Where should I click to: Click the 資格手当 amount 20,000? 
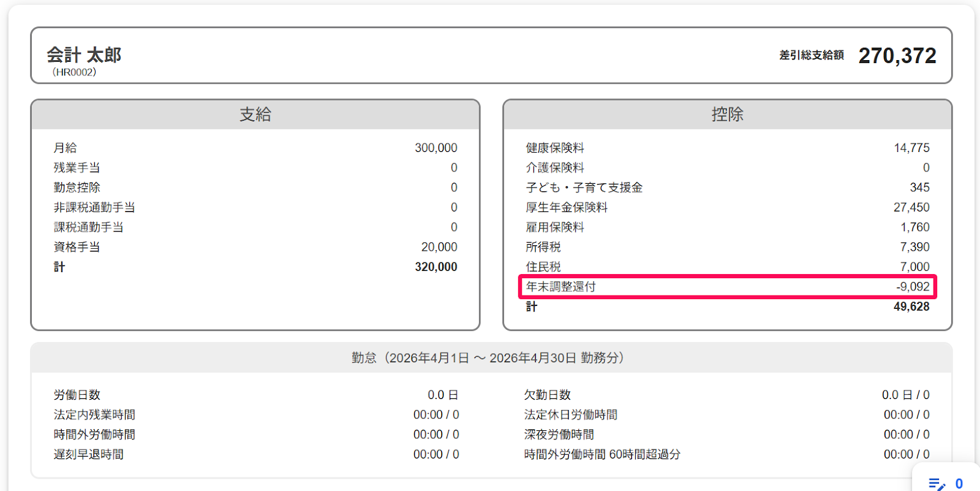tap(439, 246)
